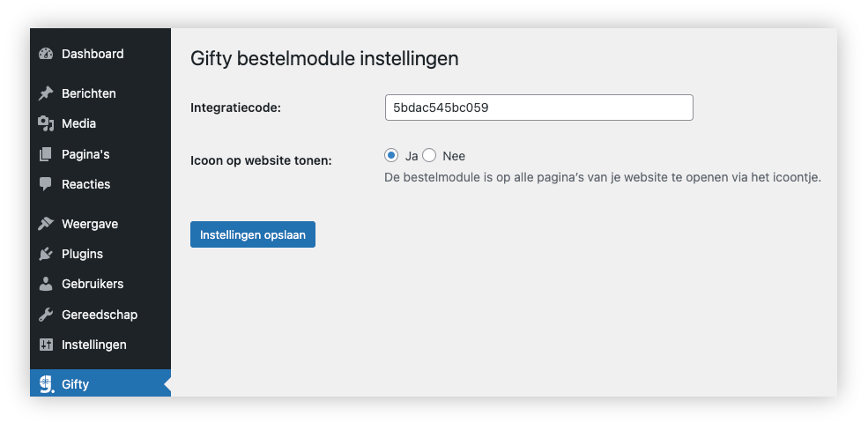Click the Nee label text
868x423 pixels.
pos(454,156)
